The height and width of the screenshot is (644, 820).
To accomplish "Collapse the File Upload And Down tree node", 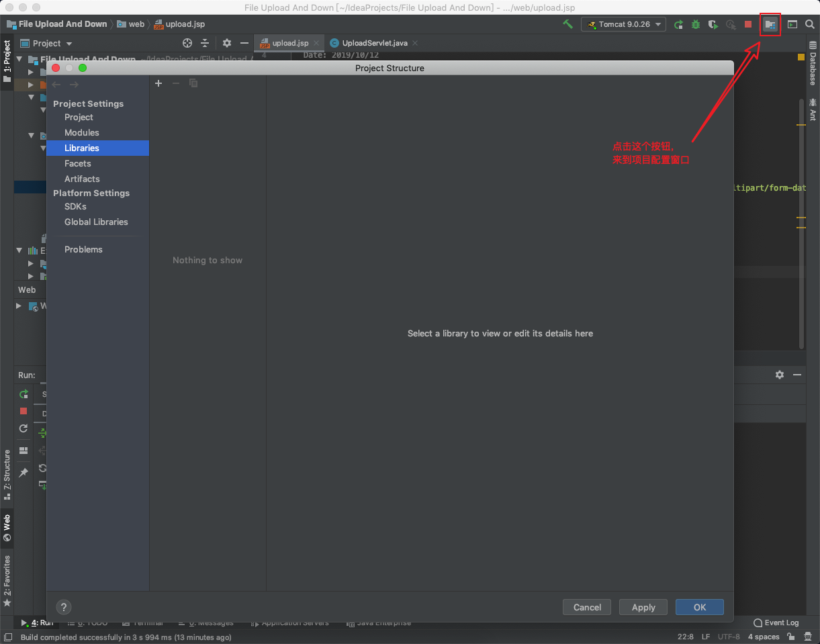I will click(19, 59).
